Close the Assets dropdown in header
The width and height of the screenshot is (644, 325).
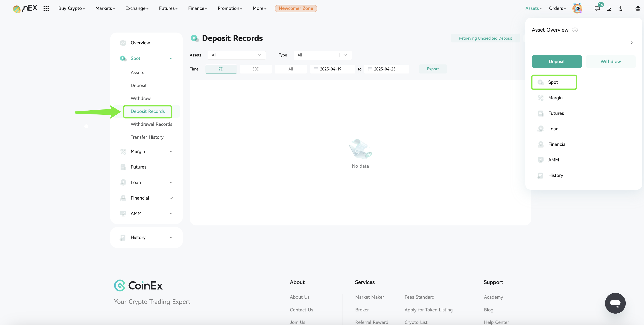[533, 9]
